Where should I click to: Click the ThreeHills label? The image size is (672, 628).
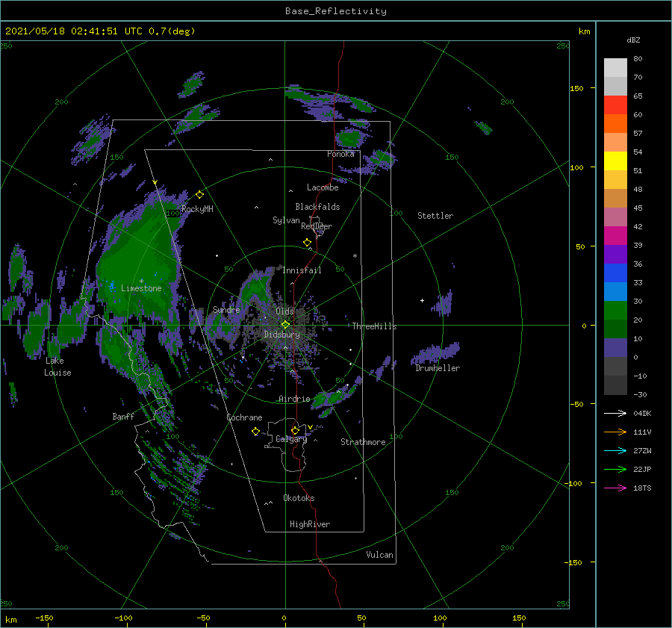(x=375, y=326)
